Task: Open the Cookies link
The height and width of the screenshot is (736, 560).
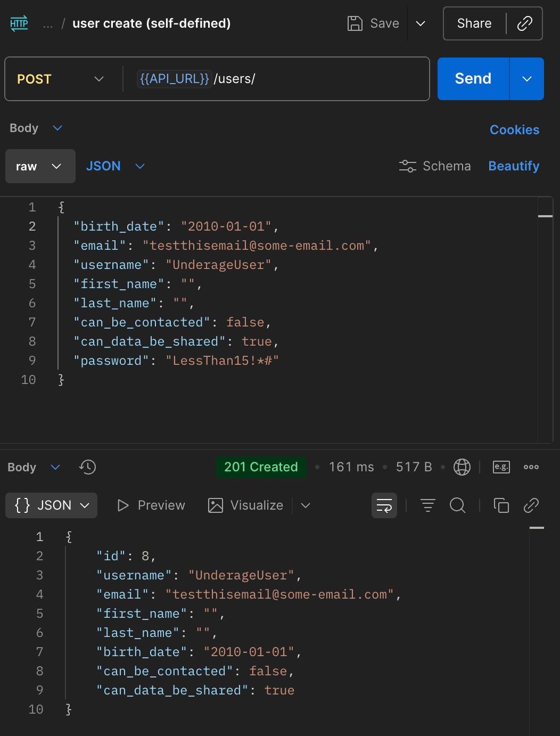Action: (514, 130)
